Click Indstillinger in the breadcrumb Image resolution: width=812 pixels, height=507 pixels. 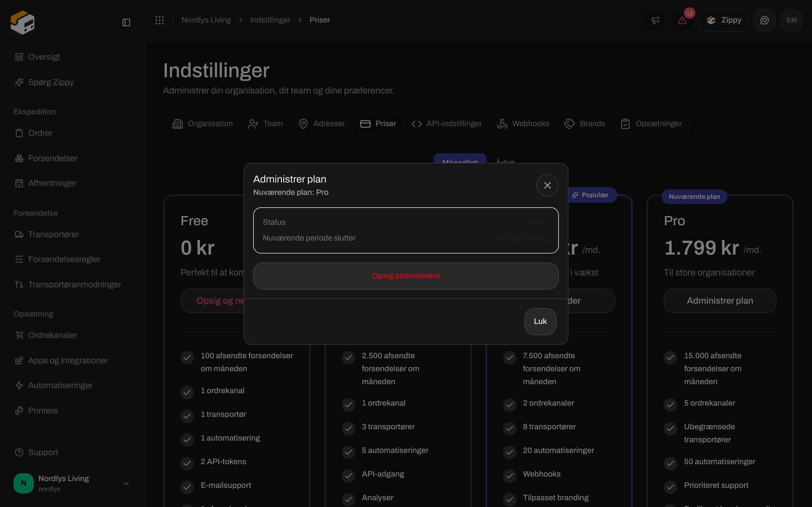coord(270,20)
